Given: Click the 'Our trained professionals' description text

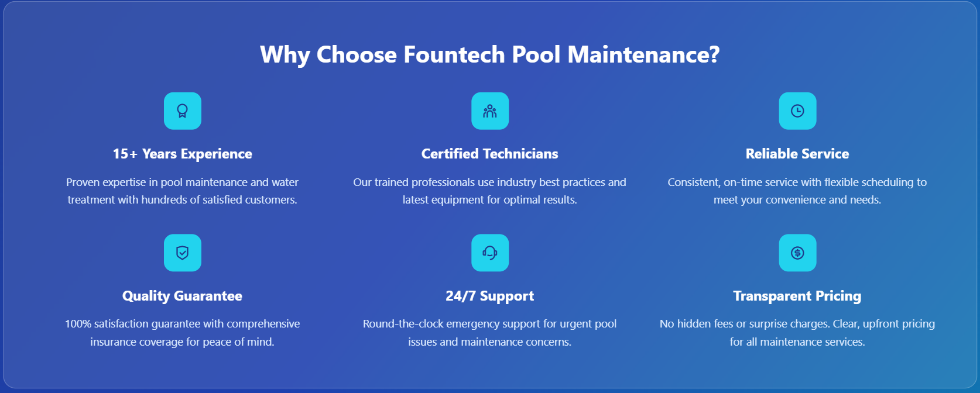Looking at the screenshot, I should pyautogui.click(x=490, y=191).
